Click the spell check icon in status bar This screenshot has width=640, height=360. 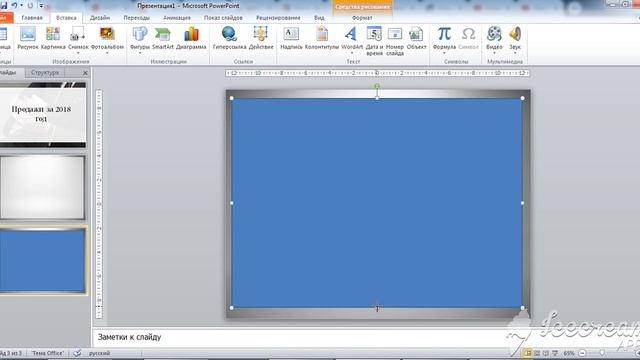click(x=77, y=353)
